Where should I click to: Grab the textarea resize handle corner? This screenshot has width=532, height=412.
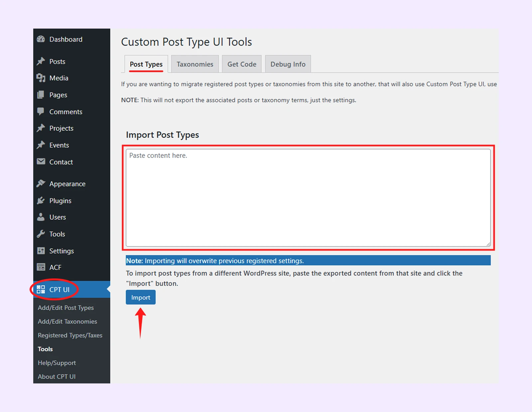[488, 244]
